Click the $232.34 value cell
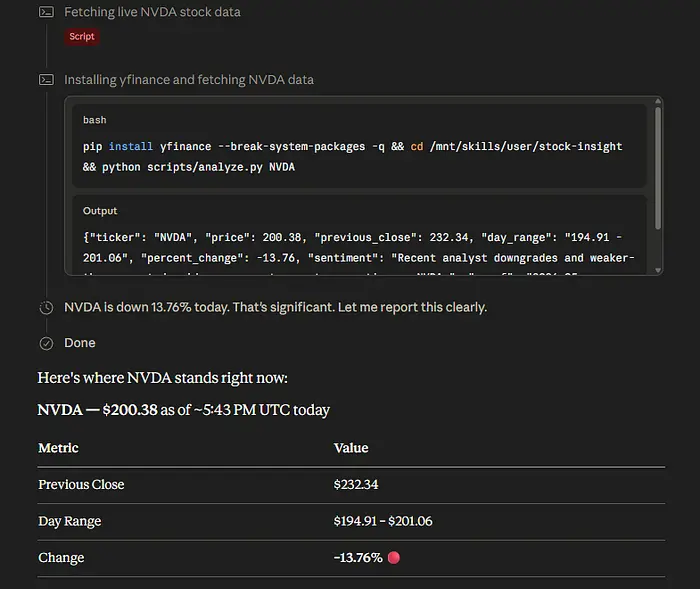The height and width of the screenshot is (589, 700). tap(356, 485)
